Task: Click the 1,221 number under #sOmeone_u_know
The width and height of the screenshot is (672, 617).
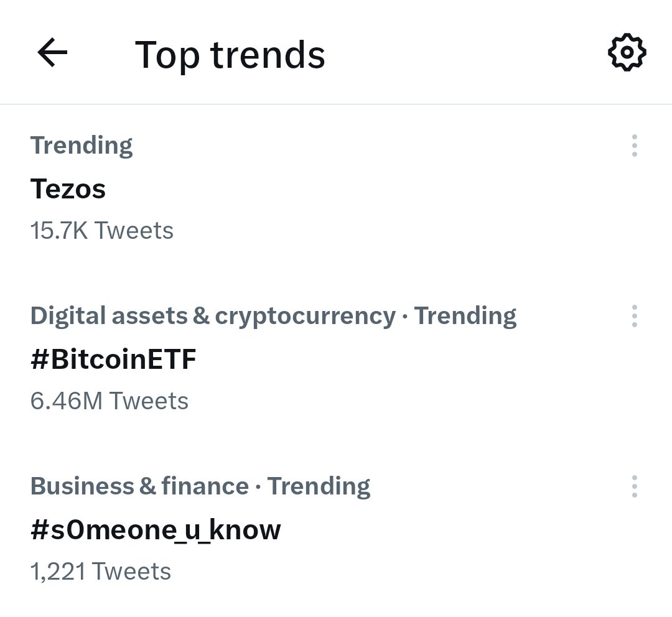Action: [57, 571]
